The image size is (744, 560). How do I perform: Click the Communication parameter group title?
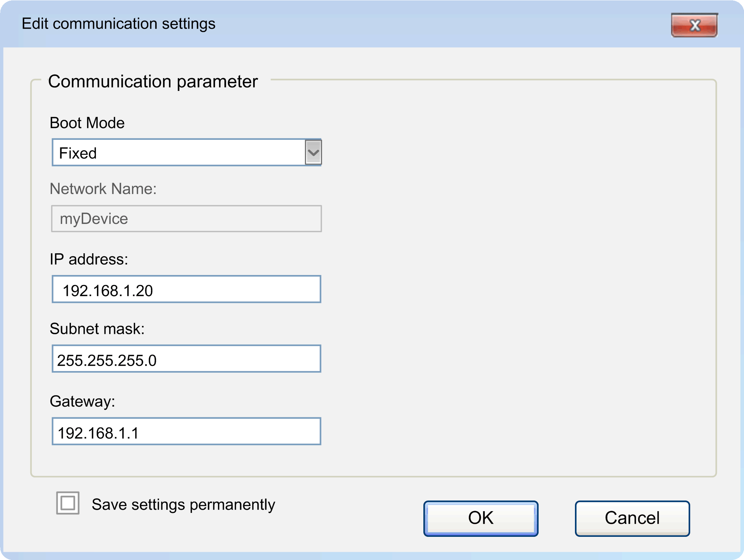pos(153,82)
